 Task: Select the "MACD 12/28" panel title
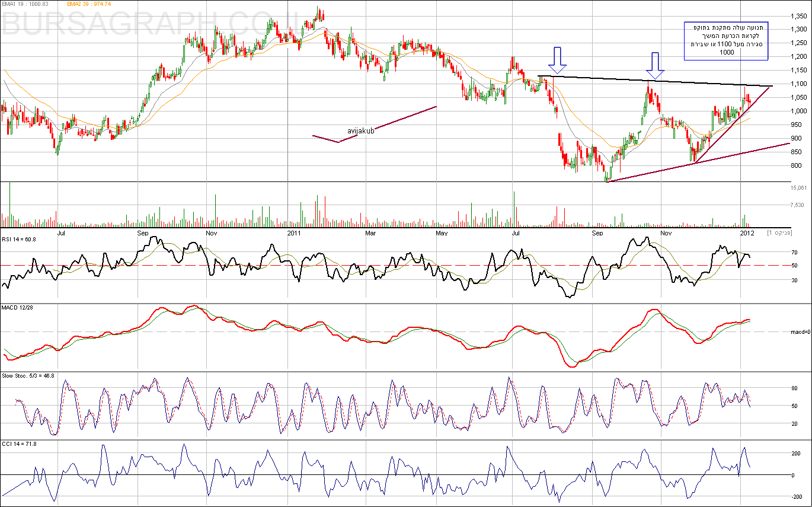point(18,308)
